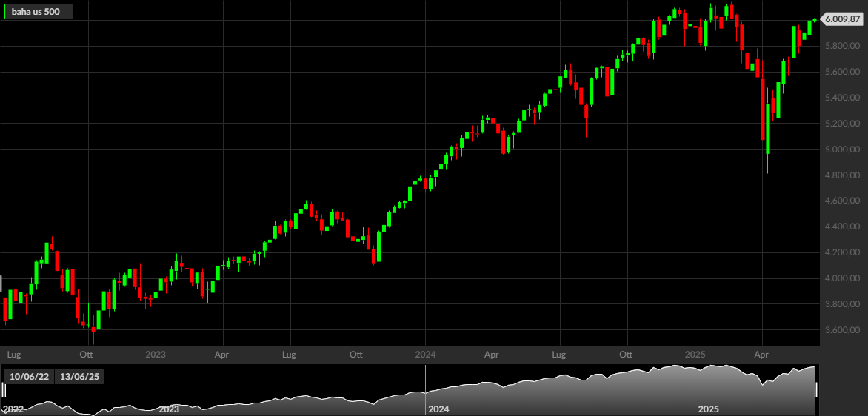This screenshot has height=416, width=868.
Task: Click the 4.200,00 price axis label
Action: [x=842, y=253]
